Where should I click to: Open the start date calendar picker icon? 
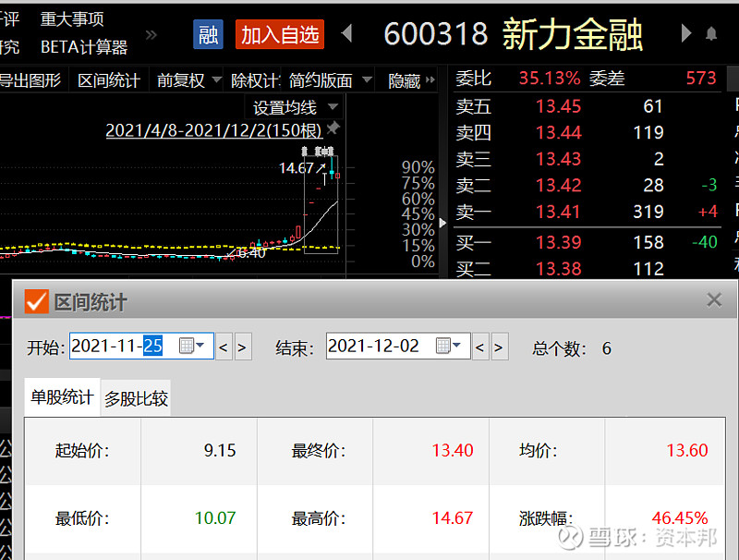click(185, 347)
